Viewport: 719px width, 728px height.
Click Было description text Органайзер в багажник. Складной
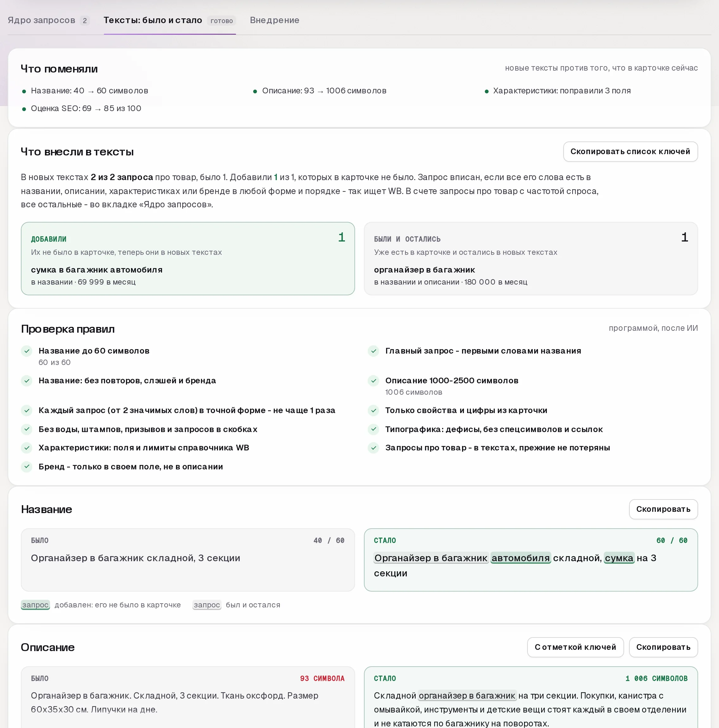[174, 702]
